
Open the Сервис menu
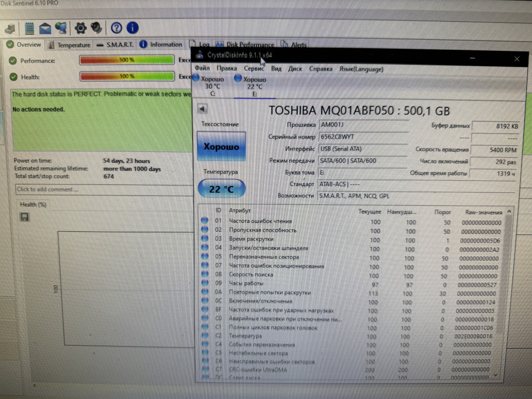coord(254,69)
